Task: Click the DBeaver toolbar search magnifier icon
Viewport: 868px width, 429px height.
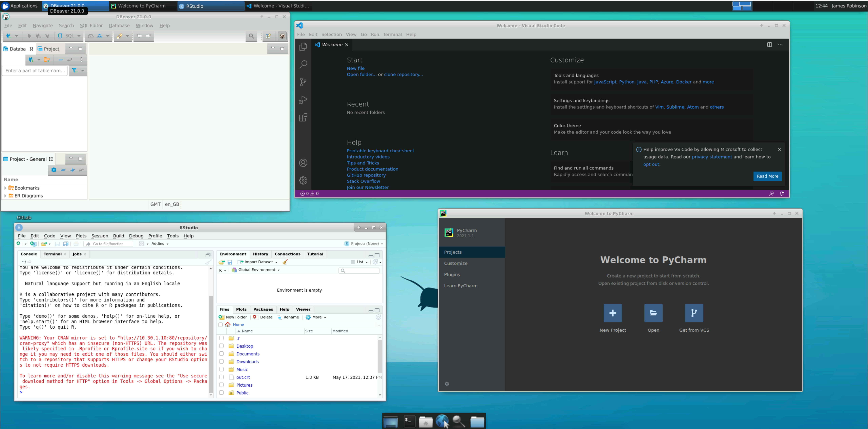Action: coord(251,36)
